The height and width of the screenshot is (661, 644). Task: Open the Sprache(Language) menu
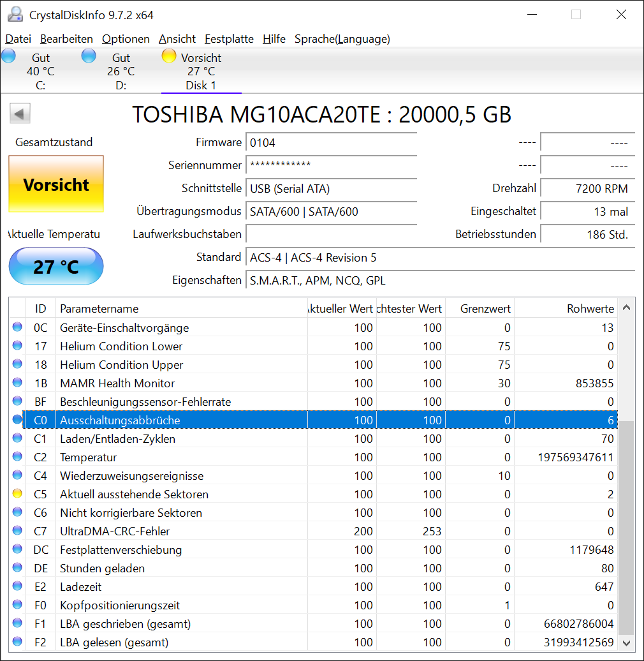pyautogui.click(x=342, y=39)
